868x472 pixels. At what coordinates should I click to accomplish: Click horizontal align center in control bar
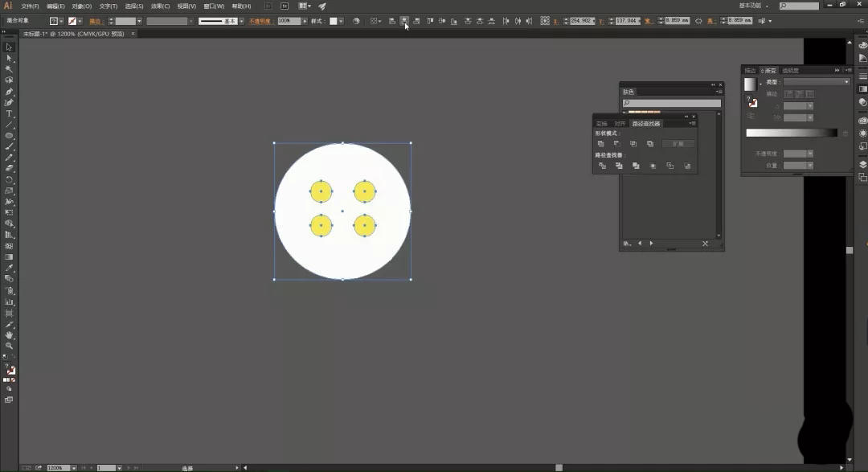tap(404, 21)
